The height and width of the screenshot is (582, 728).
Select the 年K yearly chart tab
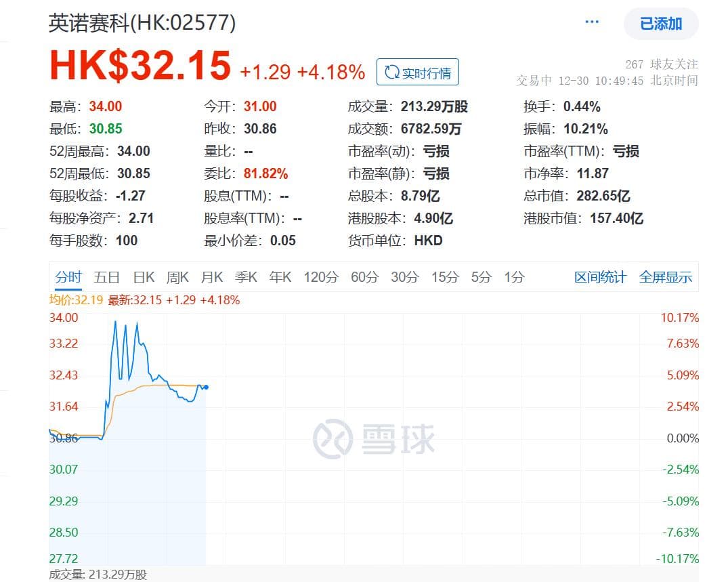pyautogui.click(x=280, y=277)
